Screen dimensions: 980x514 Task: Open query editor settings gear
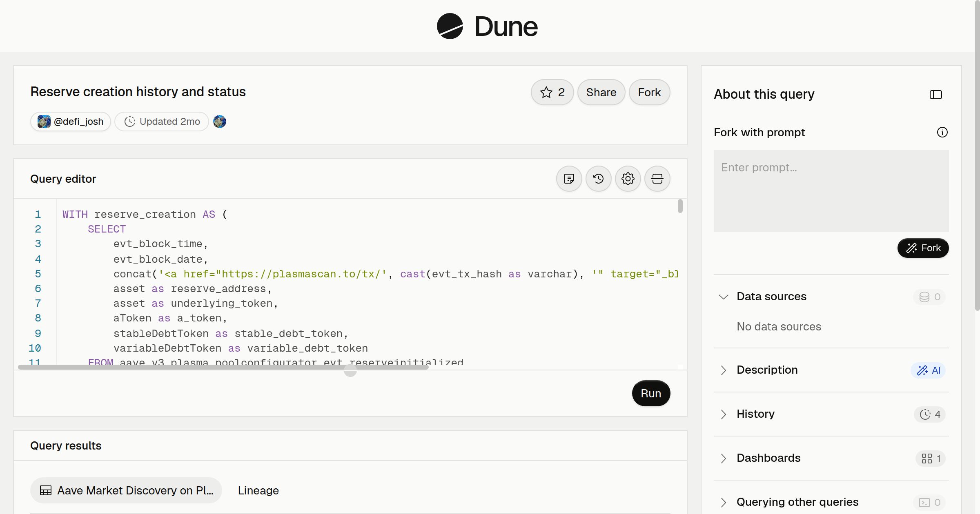pos(628,179)
